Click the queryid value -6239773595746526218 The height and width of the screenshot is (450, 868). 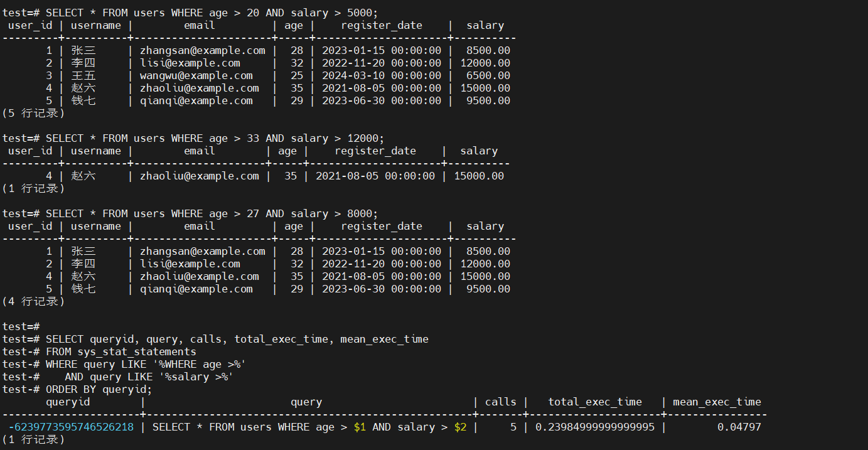pos(71,427)
